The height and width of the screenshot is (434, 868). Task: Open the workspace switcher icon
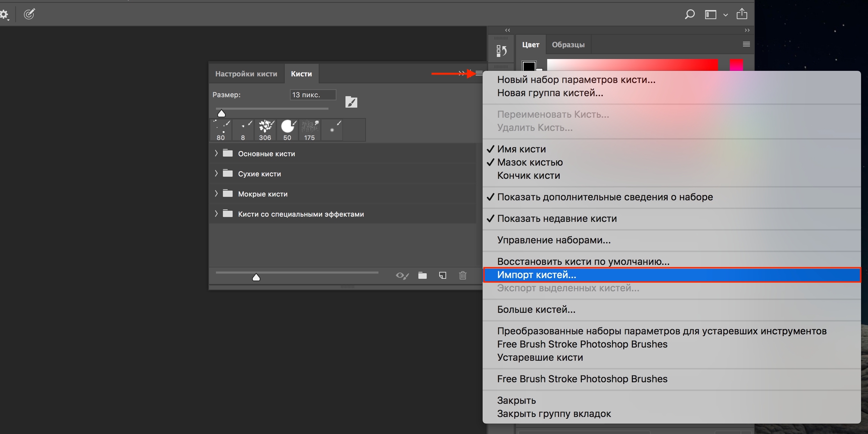711,15
